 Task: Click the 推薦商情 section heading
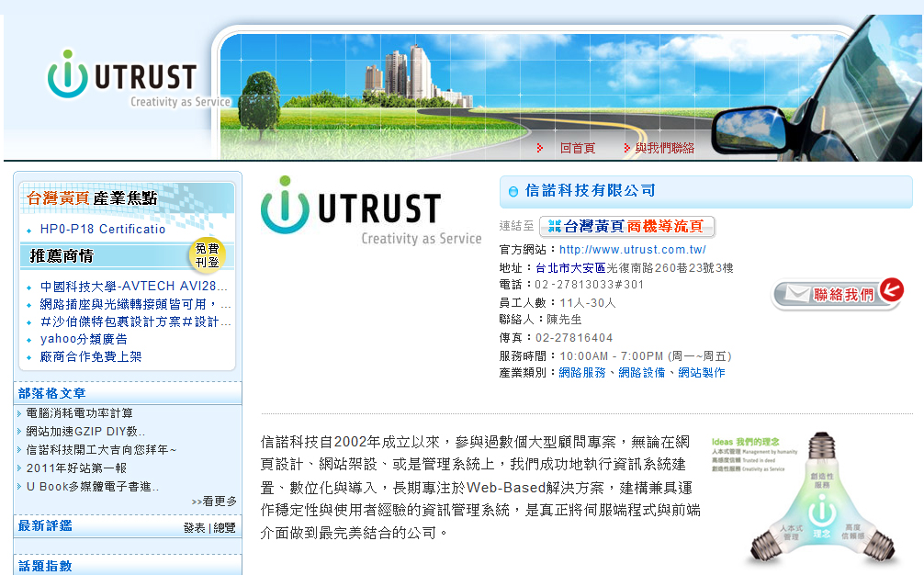click(62, 255)
